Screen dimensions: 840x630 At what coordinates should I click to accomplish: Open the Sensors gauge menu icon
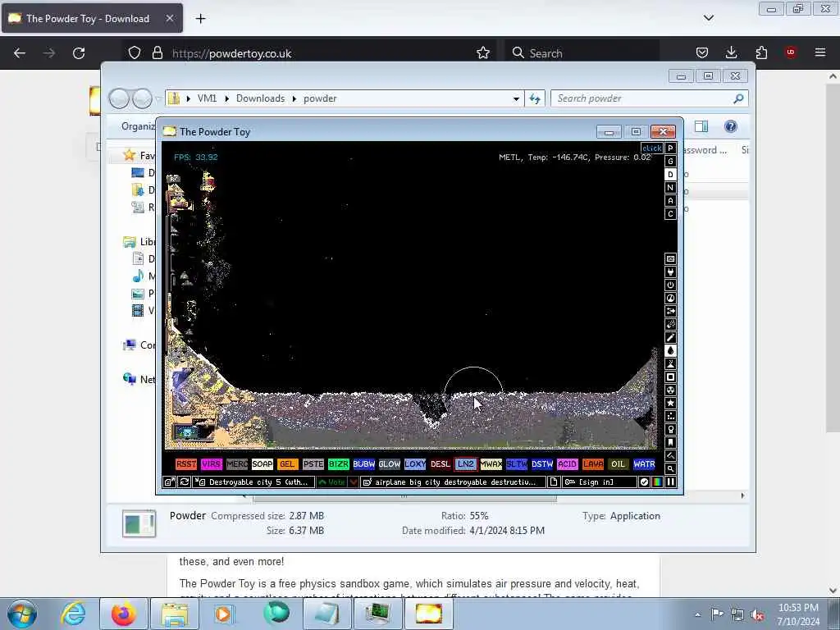pyautogui.click(x=670, y=299)
